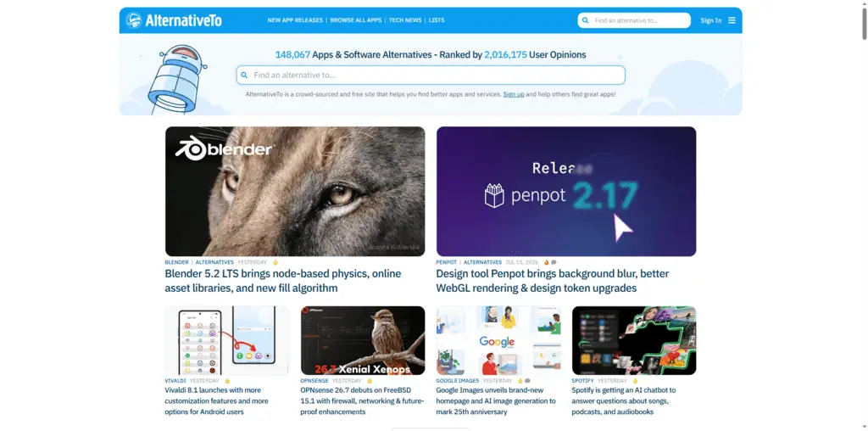Follow the Sign up link
This screenshot has height=431, width=868.
coord(514,94)
